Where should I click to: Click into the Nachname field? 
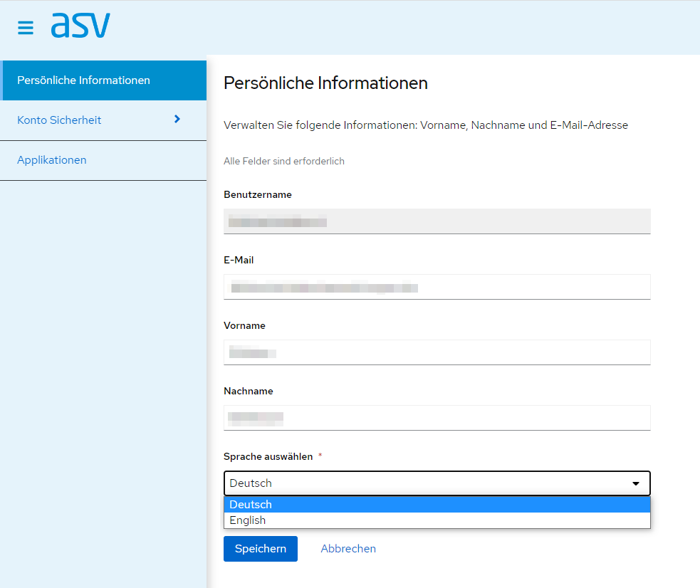437,418
